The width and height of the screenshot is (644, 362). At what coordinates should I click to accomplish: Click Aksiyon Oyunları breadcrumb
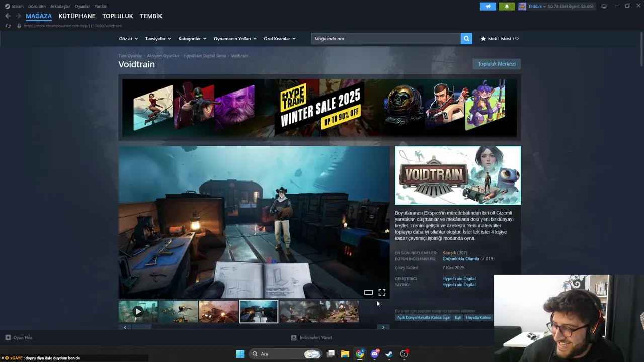(163, 56)
